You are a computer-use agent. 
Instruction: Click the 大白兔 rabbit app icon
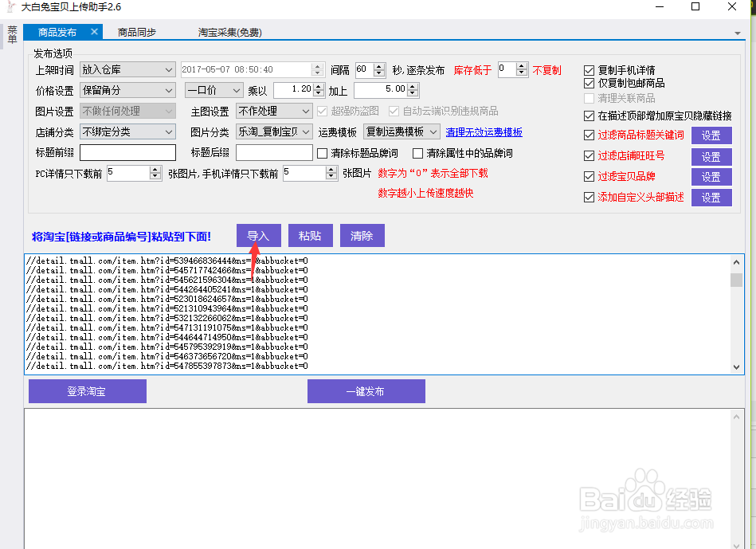point(10,6)
